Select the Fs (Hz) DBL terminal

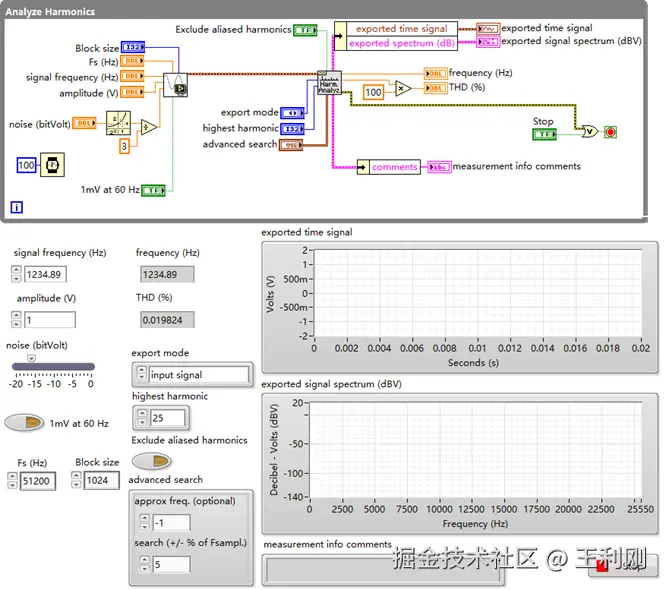click(132, 61)
